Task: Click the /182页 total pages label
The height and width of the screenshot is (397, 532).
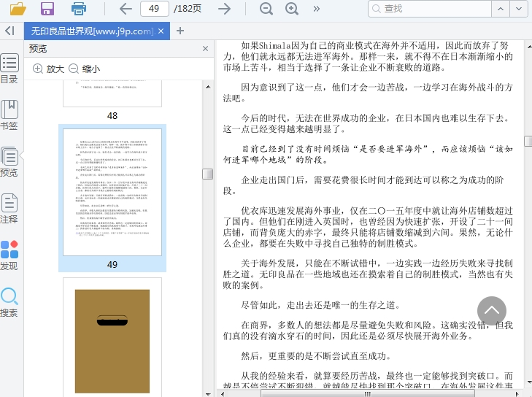Action: click(188, 9)
